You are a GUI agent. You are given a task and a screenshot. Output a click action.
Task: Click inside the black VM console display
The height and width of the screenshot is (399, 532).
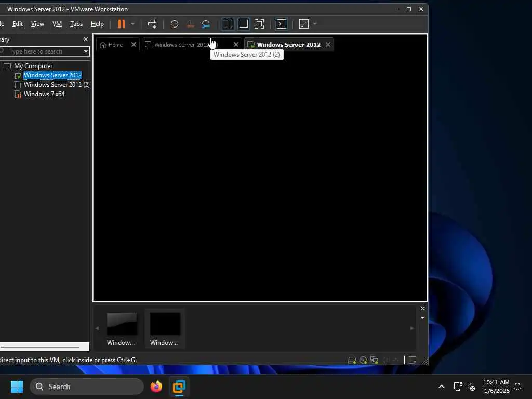pos(260,177)
